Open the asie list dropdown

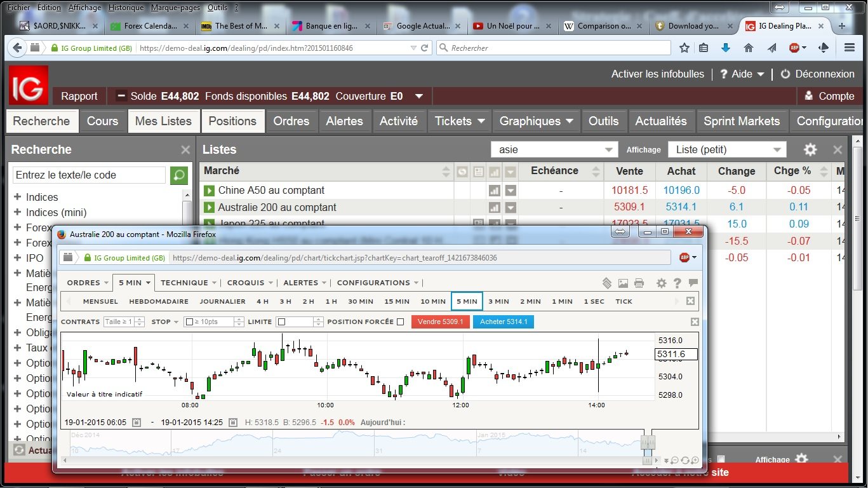(554, 150)
